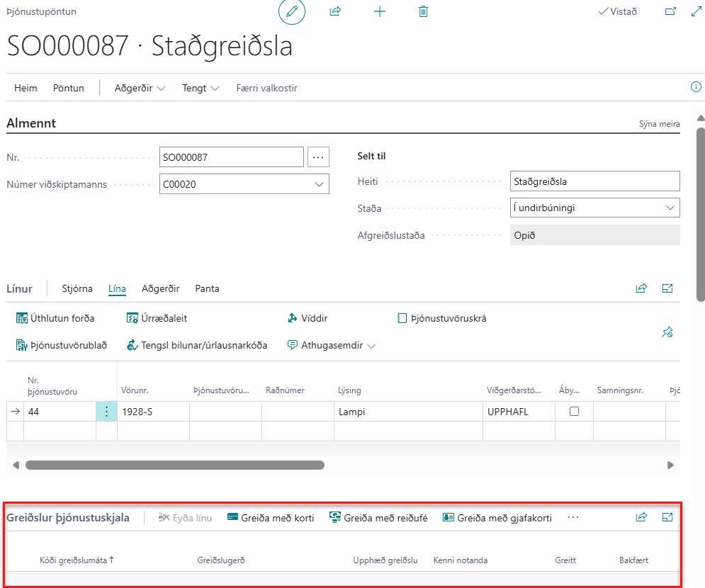Expand the Staða dropdown

point(670,208)
